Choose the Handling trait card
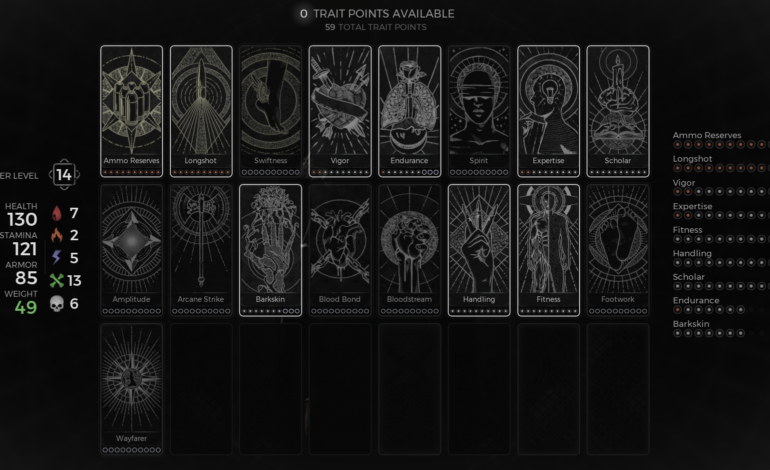 [479, 250]
